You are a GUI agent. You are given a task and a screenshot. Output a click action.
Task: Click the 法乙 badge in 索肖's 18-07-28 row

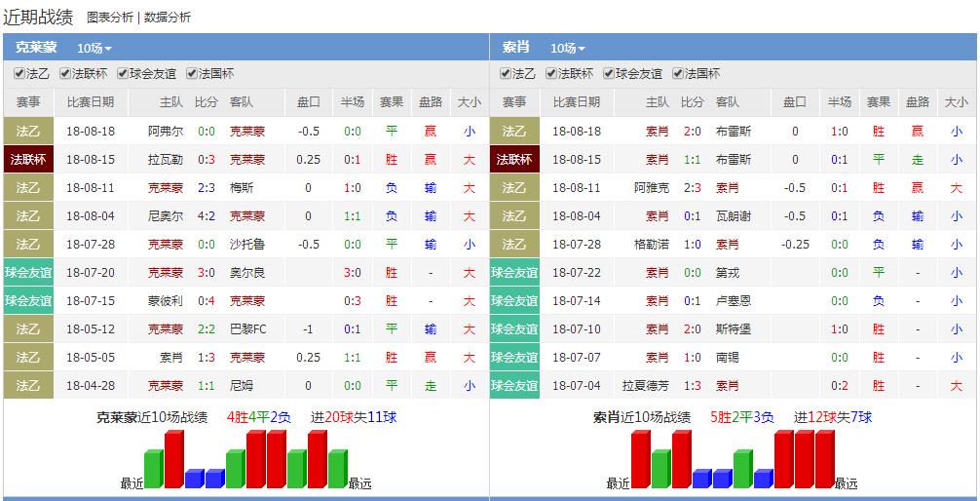[514, 245]
